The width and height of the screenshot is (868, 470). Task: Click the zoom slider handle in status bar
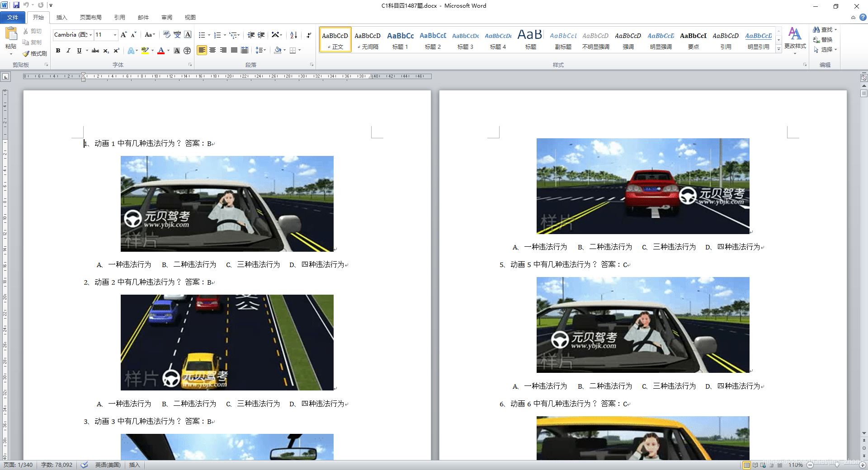pos(837,465)
